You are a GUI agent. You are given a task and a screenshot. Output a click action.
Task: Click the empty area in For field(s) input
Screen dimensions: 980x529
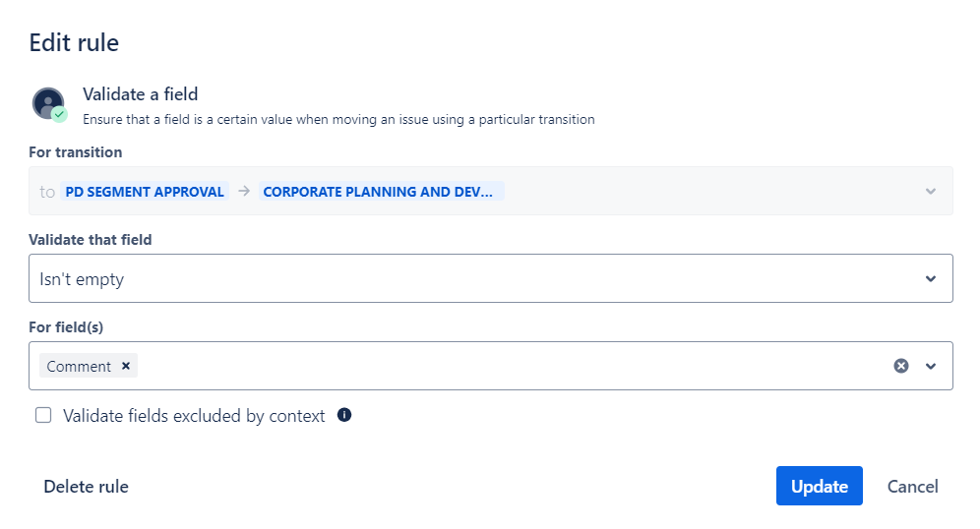pos(492,366)
